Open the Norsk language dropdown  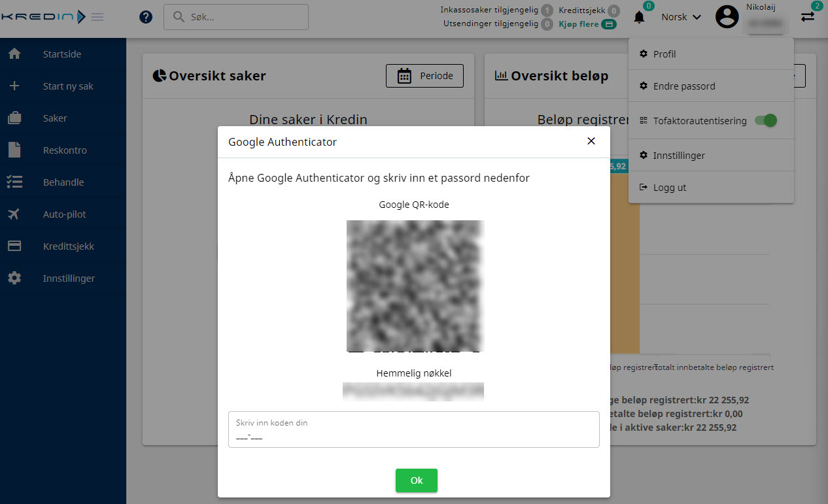pos(681,17)
